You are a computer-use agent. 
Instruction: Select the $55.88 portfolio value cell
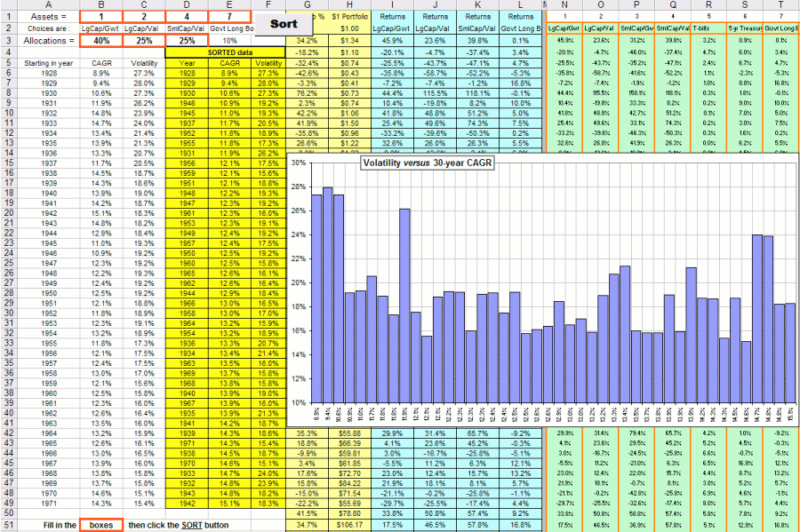click(349, 433)
